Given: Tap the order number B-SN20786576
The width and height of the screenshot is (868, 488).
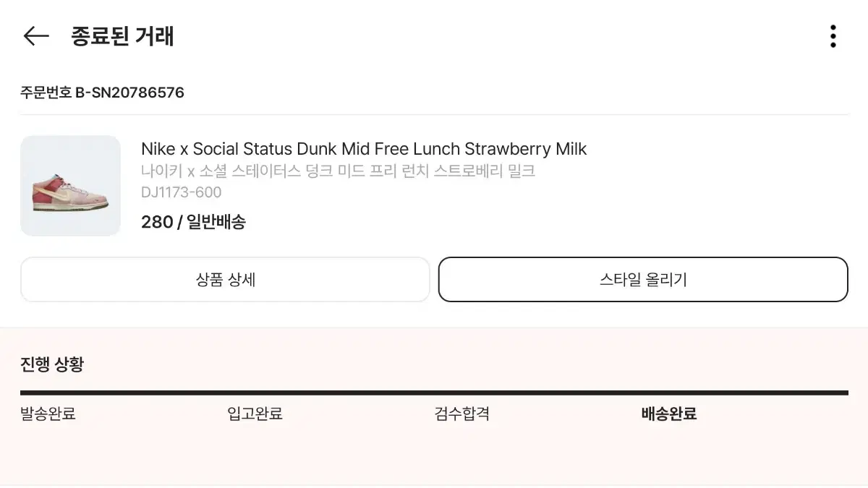Looking at the screenshot, I should pyautogui.click(x=130, y=93).
